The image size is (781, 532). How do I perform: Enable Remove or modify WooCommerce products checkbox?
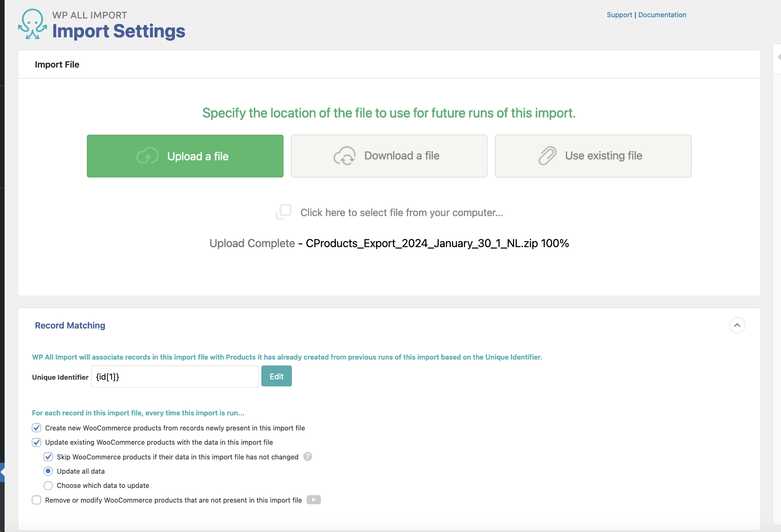(x=36, y=500)
